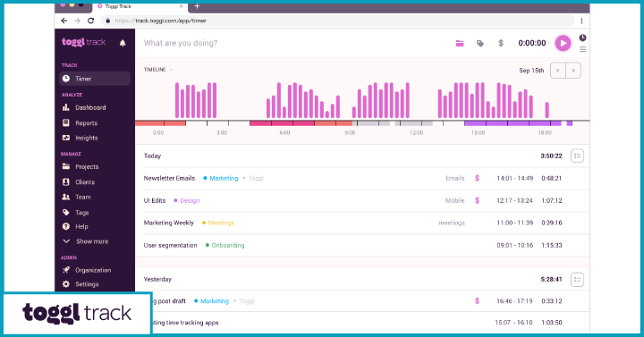This screenshot has height=337, width=644.
Task: Click the project folder icon in timer bar
Action: point(460,43)
